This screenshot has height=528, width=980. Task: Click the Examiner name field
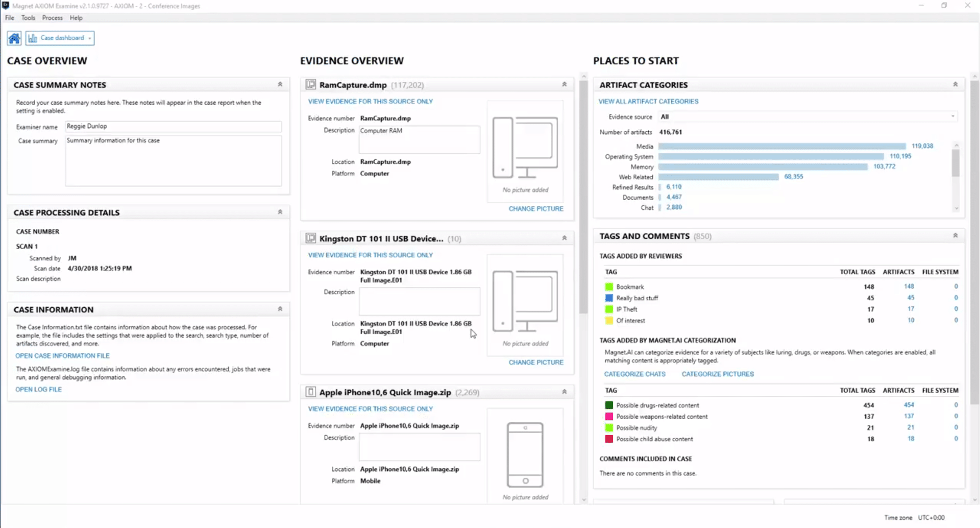174,126
